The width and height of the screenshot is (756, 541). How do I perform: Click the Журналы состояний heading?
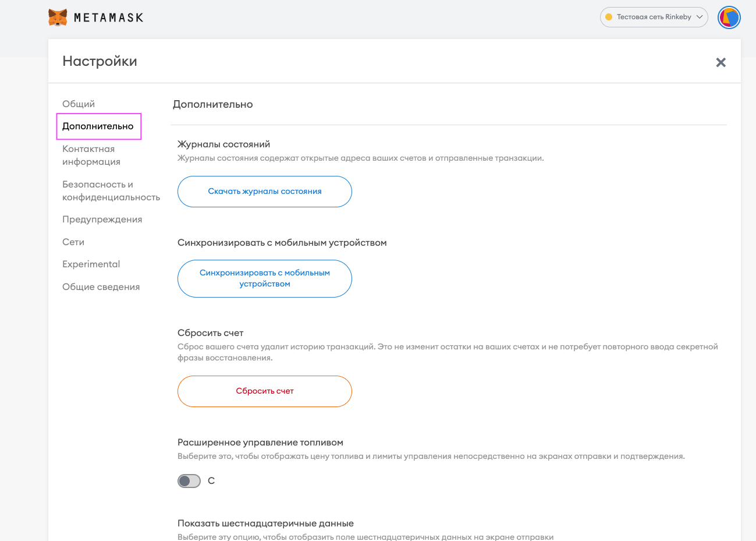tap(224, 144)
